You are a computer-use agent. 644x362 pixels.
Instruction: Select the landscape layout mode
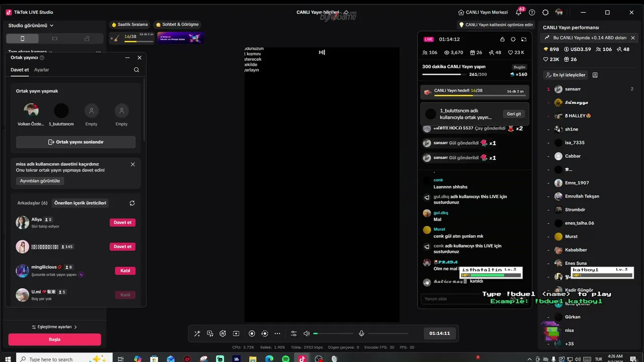coord(54,39)
